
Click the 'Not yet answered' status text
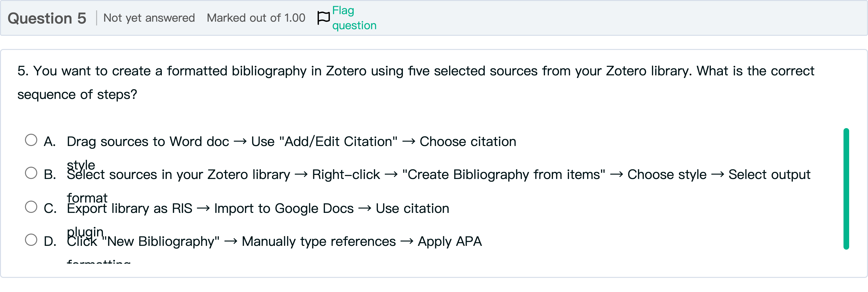pos(149,18)
